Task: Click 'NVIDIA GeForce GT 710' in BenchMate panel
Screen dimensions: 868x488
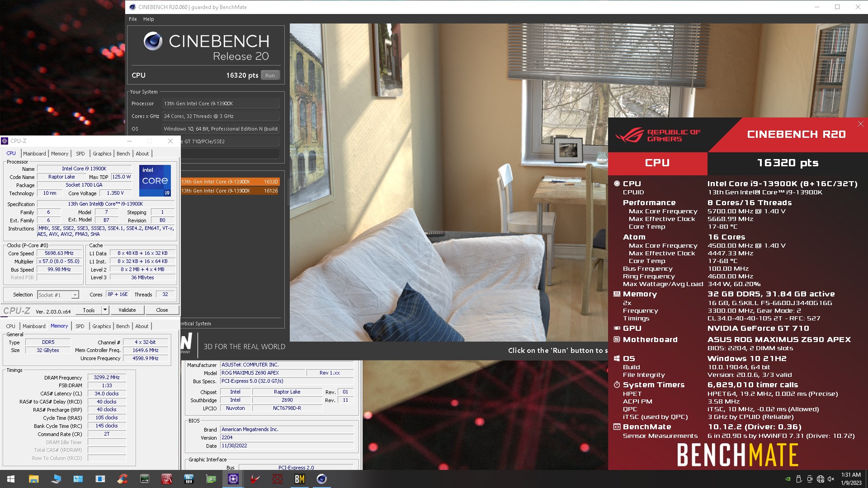Action: pyautogui.click(x=758, y=328)
